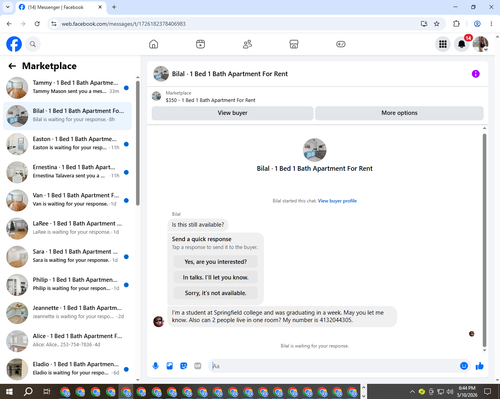This screenshot has height=399, width=500.
Task: View site information icon in address bar
Action: coord(54,24)
